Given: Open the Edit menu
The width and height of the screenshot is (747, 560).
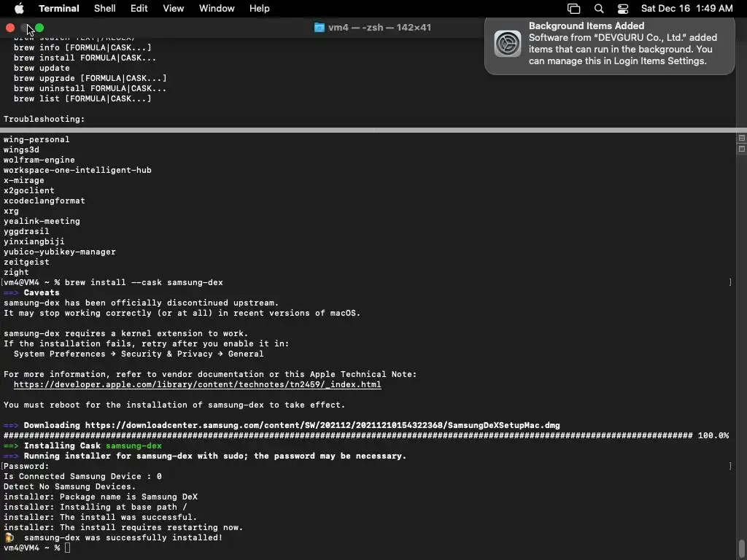Looking at the screenshot, I should click(x=139, y=8).
